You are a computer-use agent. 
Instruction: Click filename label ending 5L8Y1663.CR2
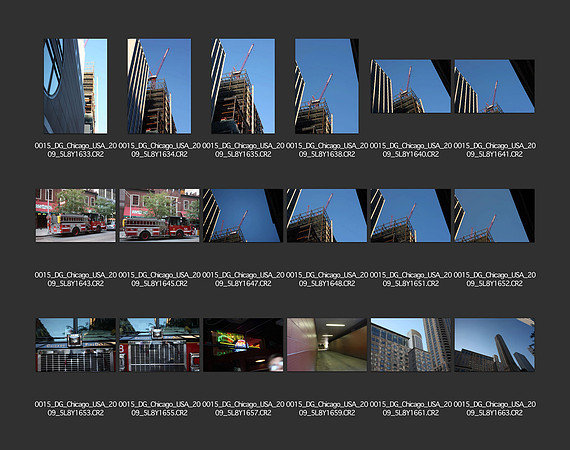[494, 409]
